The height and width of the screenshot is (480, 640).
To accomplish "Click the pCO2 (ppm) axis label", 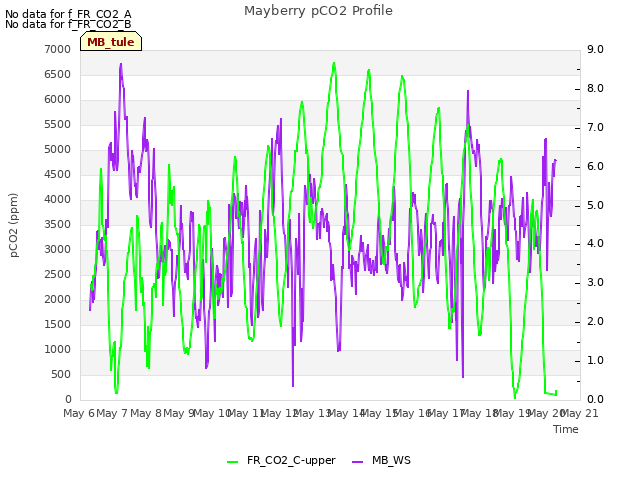I will [13, 225].
